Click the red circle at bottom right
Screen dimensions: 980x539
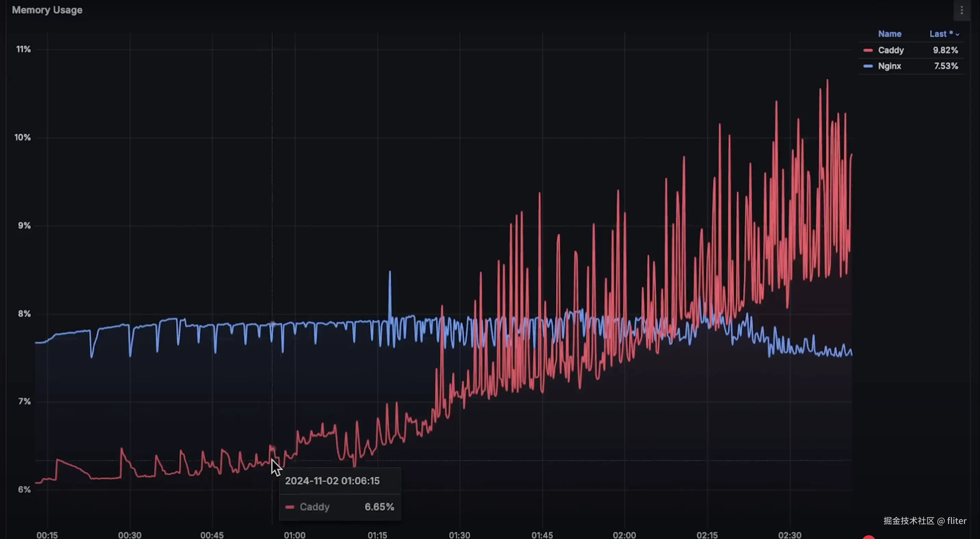click(x=868, y=537)
